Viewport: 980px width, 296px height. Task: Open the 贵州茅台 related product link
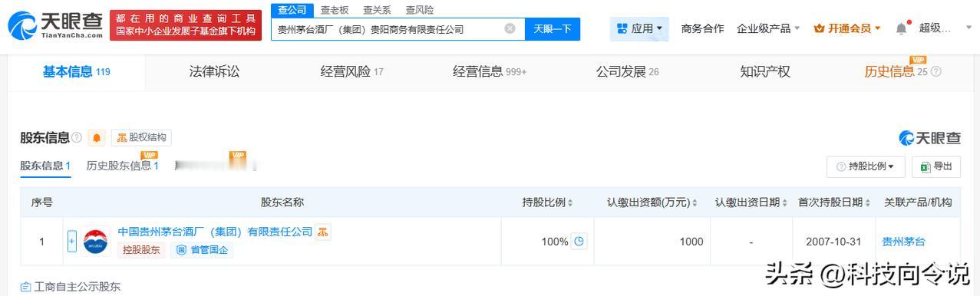coord(904,242)
